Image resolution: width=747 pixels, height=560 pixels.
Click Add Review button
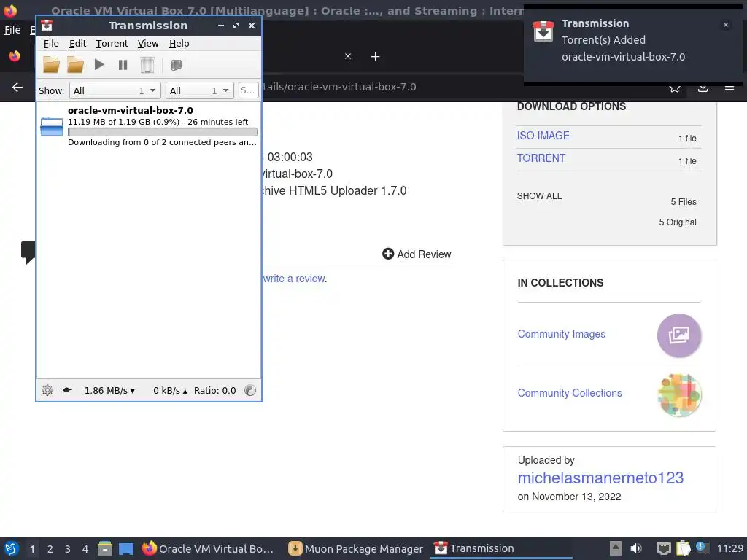[x=417, y=254]
